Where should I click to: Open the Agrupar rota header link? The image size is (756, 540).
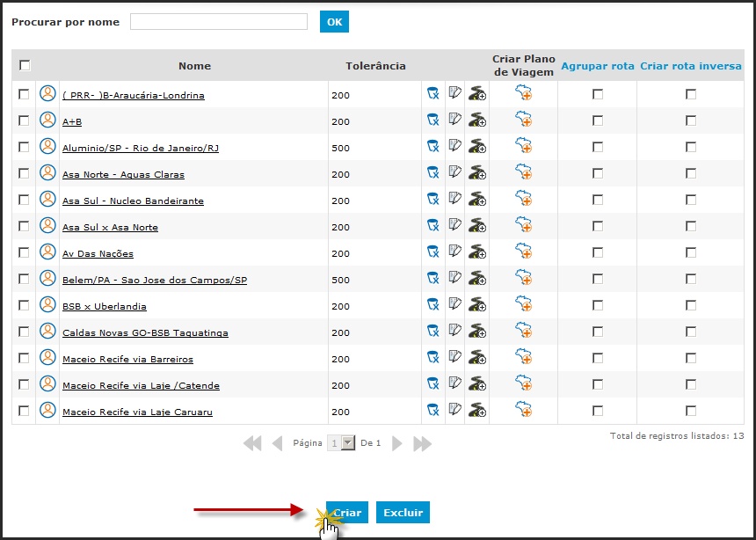[598, 66]
